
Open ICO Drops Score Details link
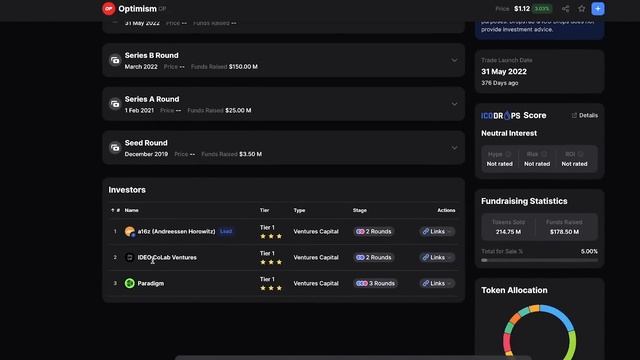(x=585, y=116)
